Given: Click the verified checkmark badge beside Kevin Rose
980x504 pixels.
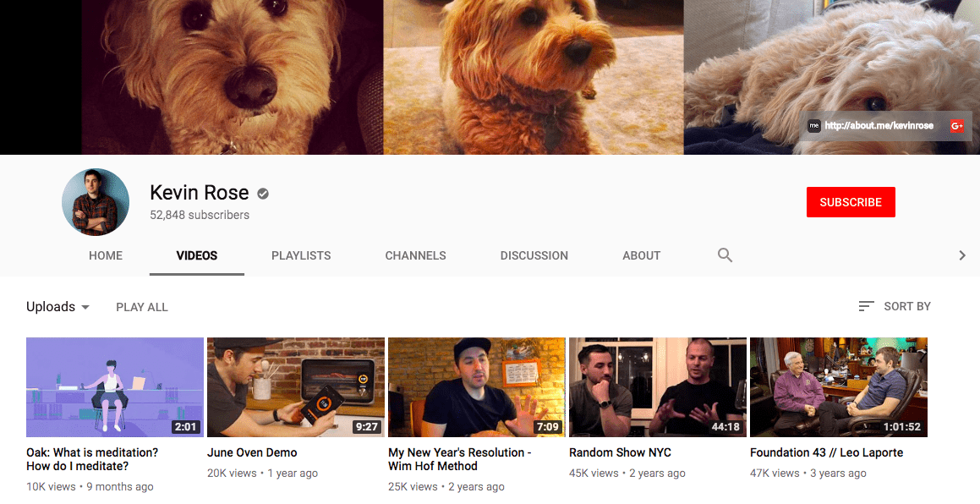Looking at the screenshot, I should (263, 194).
